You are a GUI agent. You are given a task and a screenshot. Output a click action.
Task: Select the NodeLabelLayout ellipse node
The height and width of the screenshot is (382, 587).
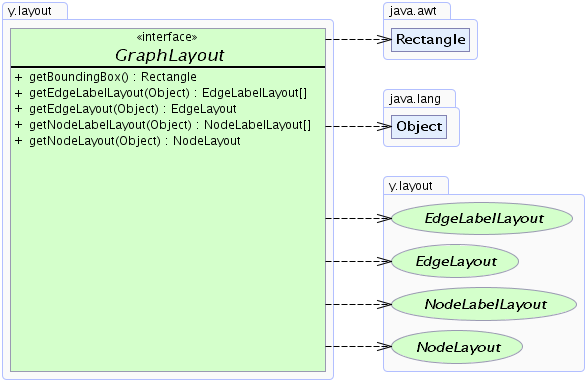[x=484, y=304]
